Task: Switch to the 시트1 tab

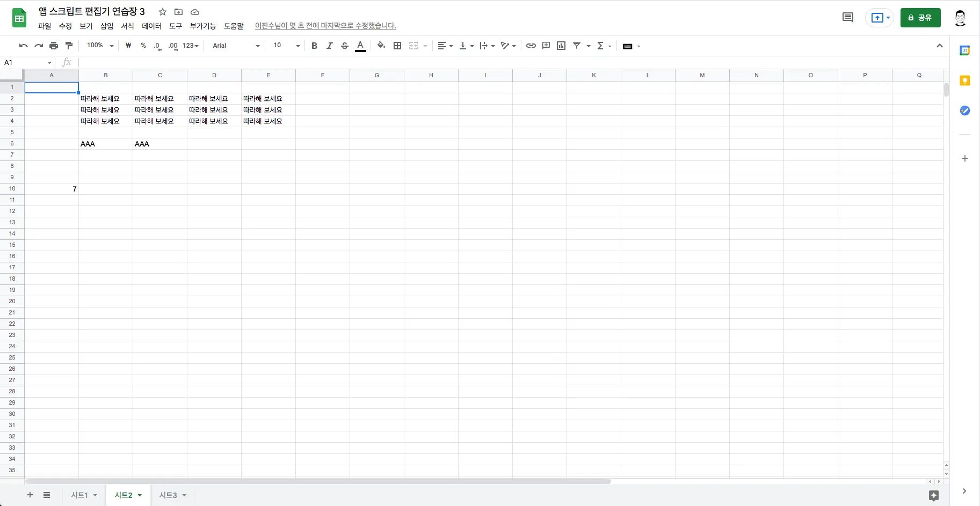Action: [79, 495]
